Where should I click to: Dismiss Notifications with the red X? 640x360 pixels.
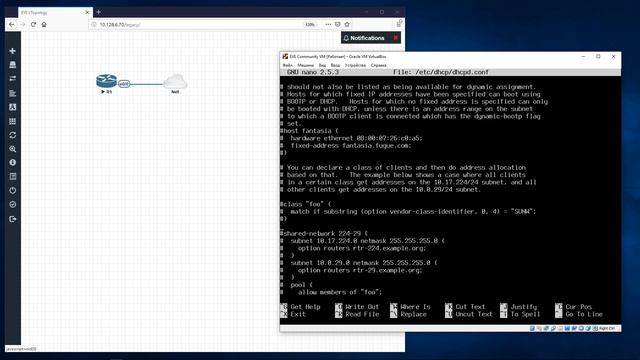(x=396, y=38)
